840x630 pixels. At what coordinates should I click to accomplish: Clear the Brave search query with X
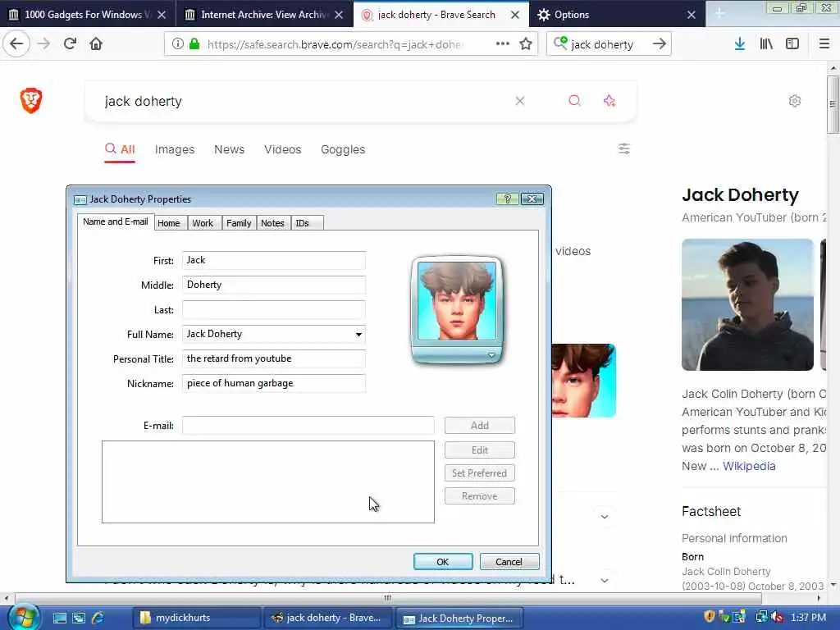[x=519, y=101]
